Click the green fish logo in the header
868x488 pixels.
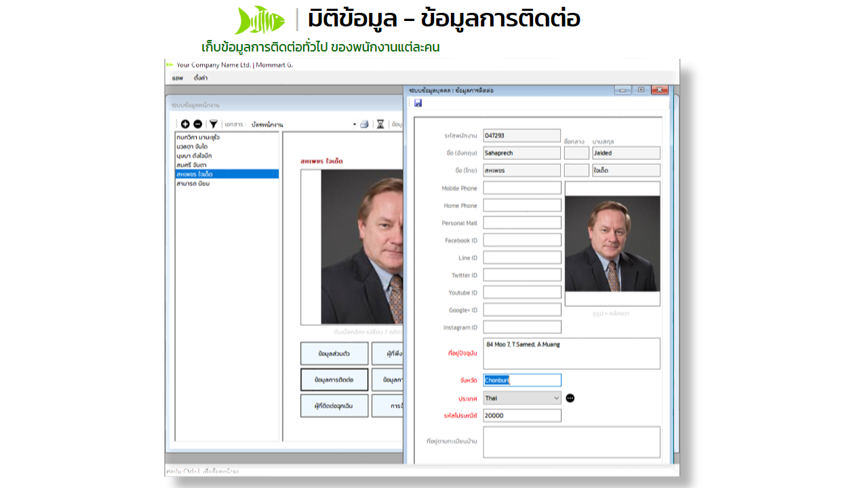tap(260, 20)
